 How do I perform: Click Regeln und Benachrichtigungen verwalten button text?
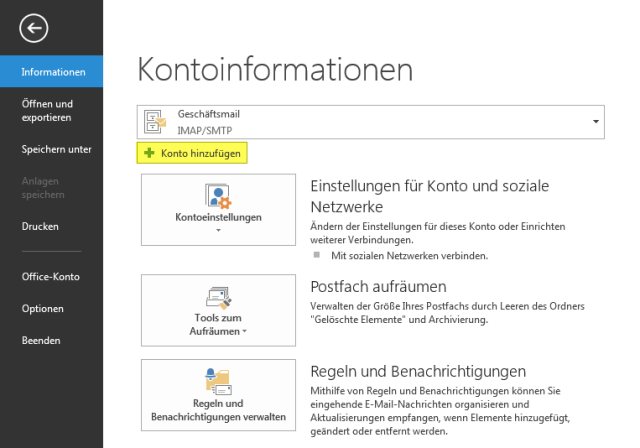tap(218, 409)
